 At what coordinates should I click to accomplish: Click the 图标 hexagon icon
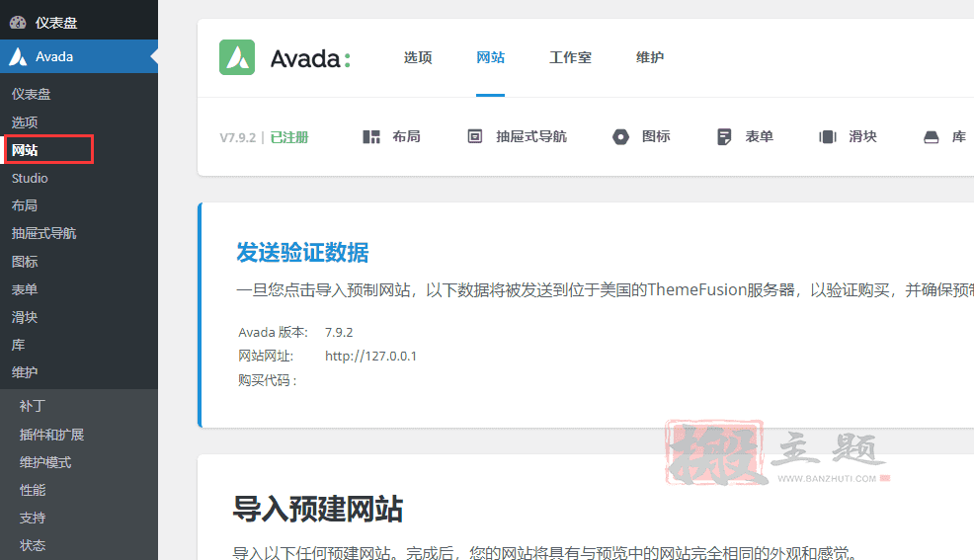point(620,136)
